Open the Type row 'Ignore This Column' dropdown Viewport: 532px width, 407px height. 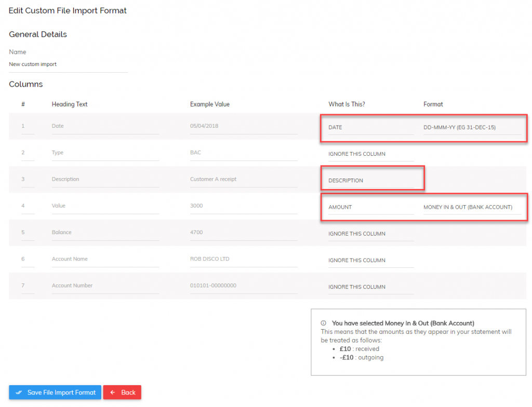coord(371,154)
